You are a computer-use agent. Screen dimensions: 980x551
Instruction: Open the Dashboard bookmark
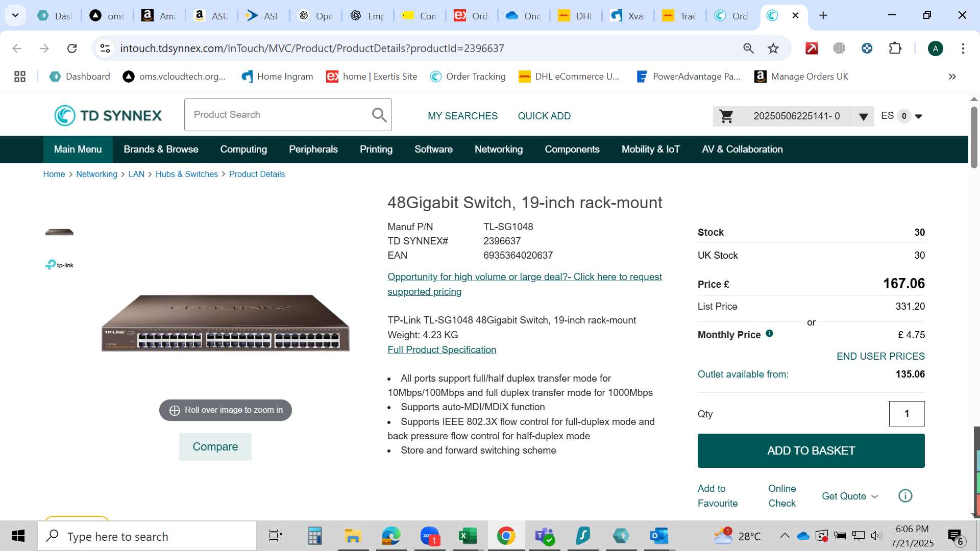80,77
